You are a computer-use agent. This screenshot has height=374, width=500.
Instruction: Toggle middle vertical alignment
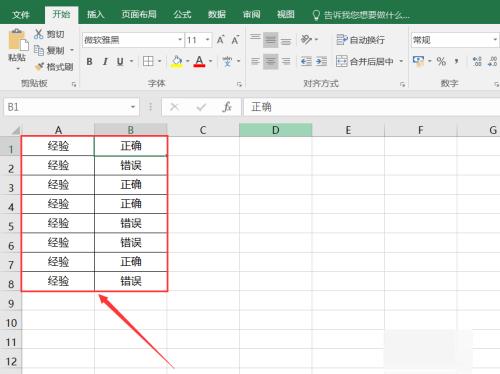[x=270, y=40]
